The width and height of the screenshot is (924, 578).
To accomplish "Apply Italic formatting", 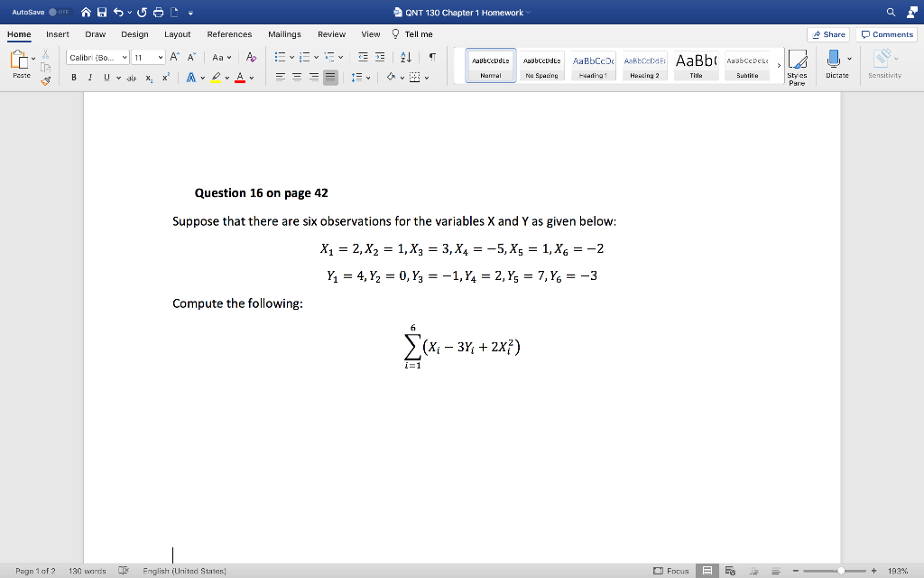I will point(89,78).
